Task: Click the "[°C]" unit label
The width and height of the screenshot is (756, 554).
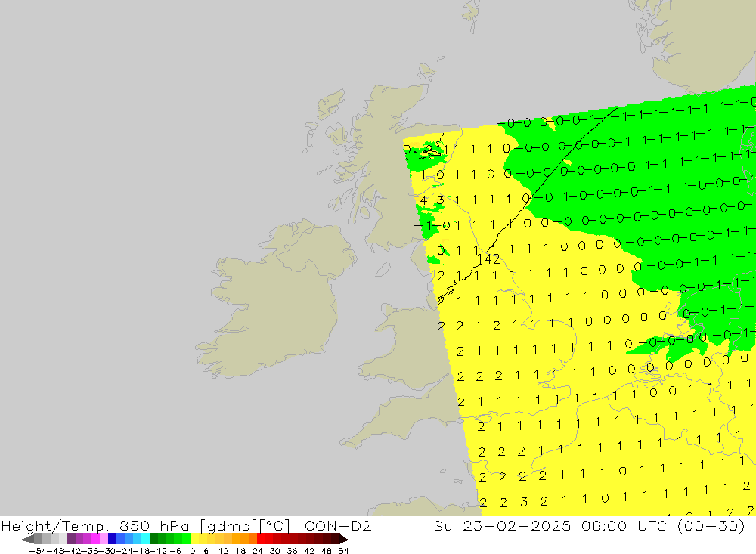Action: (274, 526)
